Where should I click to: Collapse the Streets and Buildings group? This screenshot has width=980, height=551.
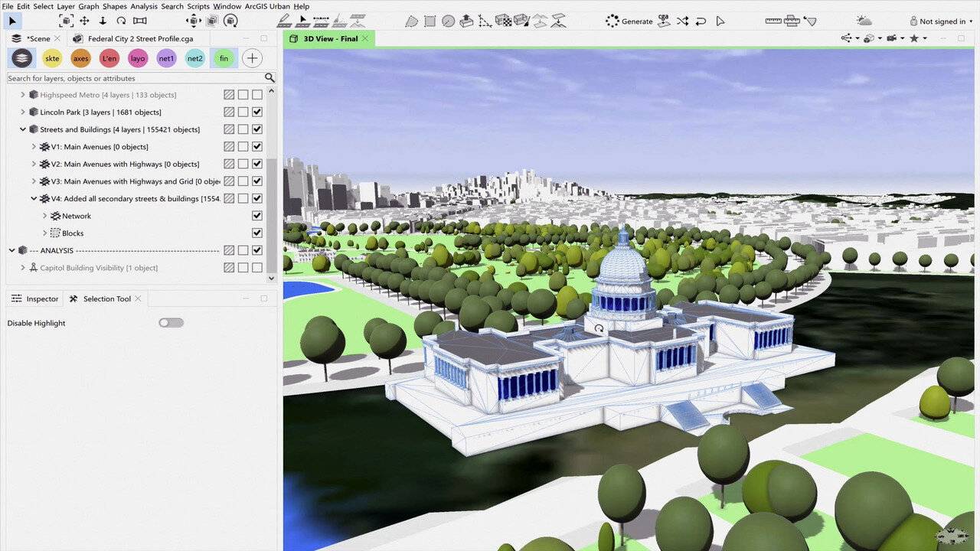coord(23,130)
